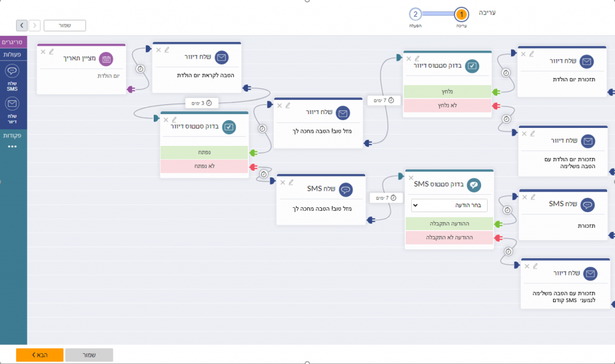Select the שלח דיוור envelope icon in the sidebar
Viewport: 615px width, 364px height.
[x=13, y=103]
